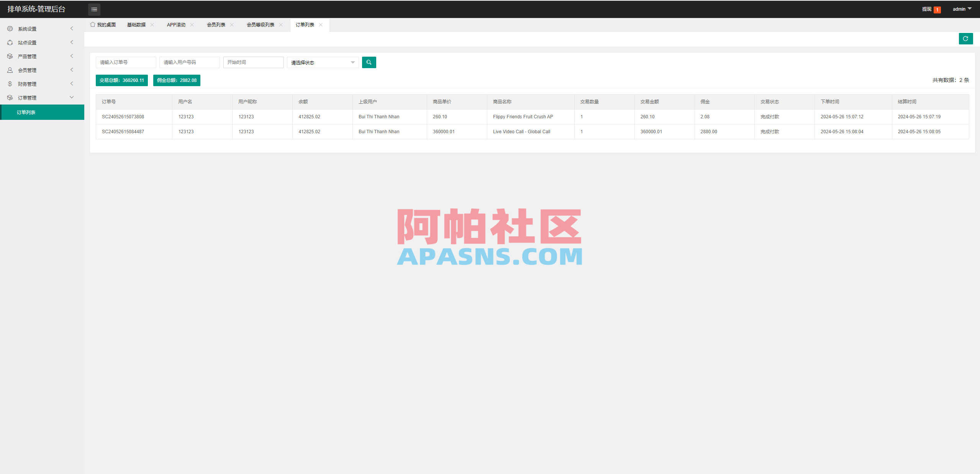
Task: Select 订单列表 in the sidebar
Action: pyautogui.click(x=25, y=112)
